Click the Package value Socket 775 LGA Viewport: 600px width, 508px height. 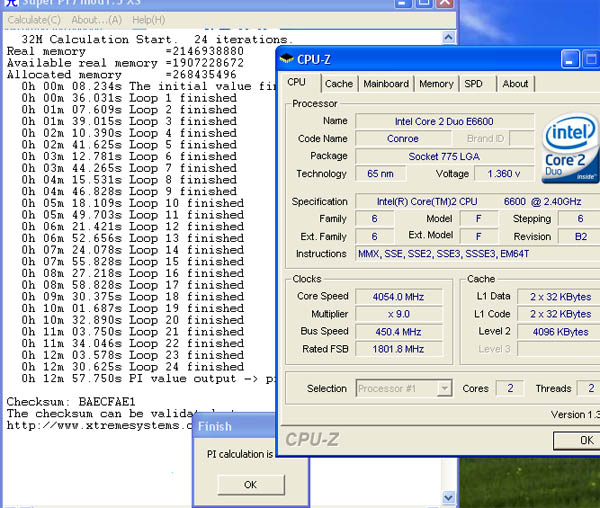(x=444, y=156)
